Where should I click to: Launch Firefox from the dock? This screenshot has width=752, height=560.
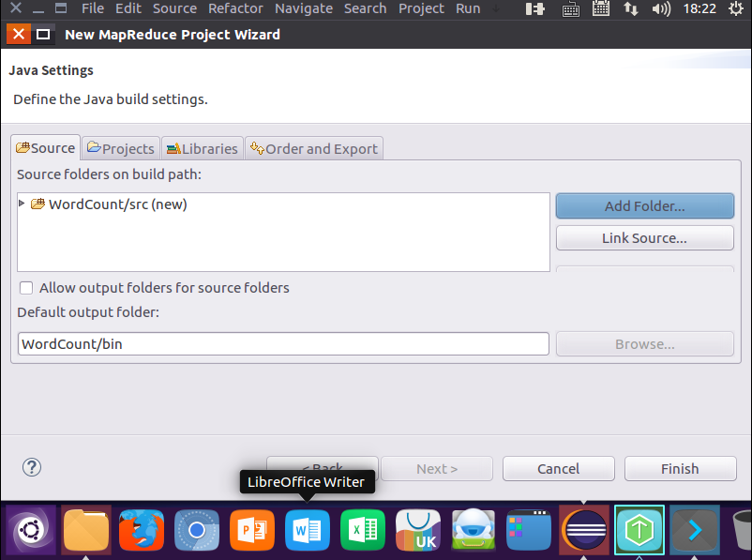(x=141, y=529)
